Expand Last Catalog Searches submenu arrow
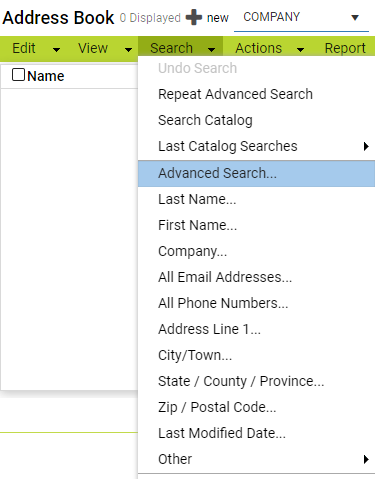The height and width of the screenshot is (479, 375). tap(366, 146)
